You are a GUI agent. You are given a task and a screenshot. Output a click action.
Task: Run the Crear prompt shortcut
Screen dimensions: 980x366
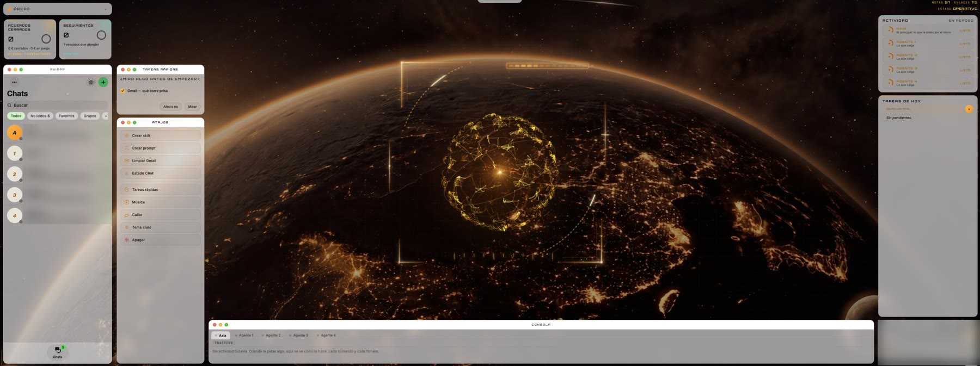click(x=160, y=148)
